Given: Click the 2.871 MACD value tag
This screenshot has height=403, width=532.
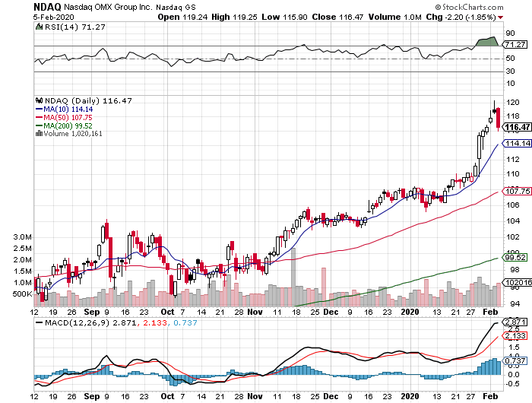Looking at the screenshot, I should pyautogui.click(x=515, y=323).
